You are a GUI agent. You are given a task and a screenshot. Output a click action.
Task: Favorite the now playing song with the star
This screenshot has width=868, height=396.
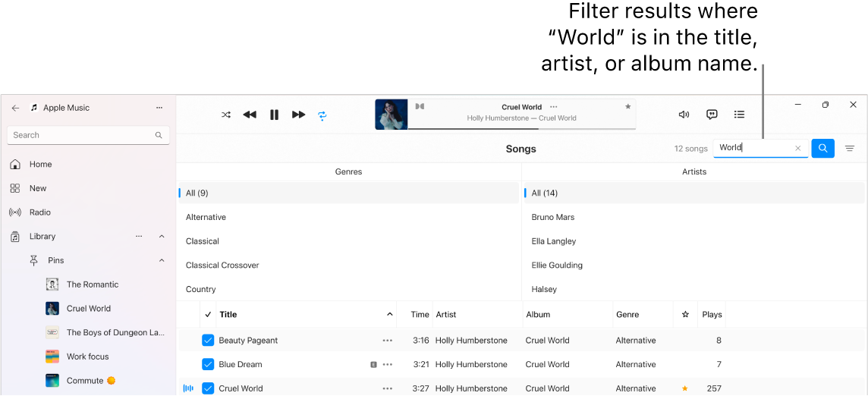[627, 106]
